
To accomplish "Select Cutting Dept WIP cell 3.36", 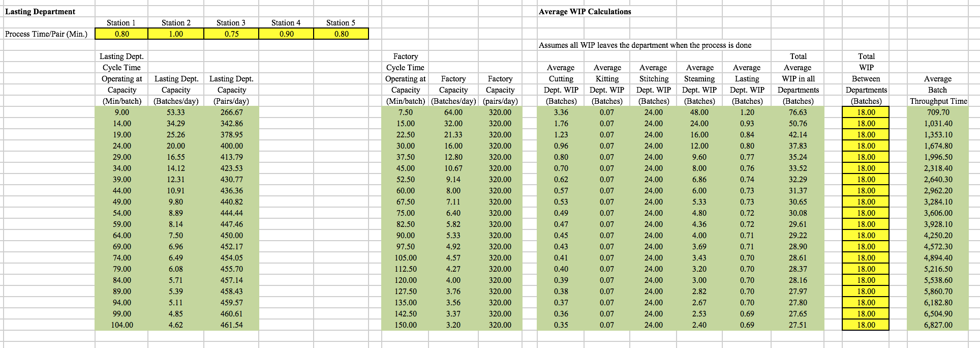I will [x=561, y=112].
